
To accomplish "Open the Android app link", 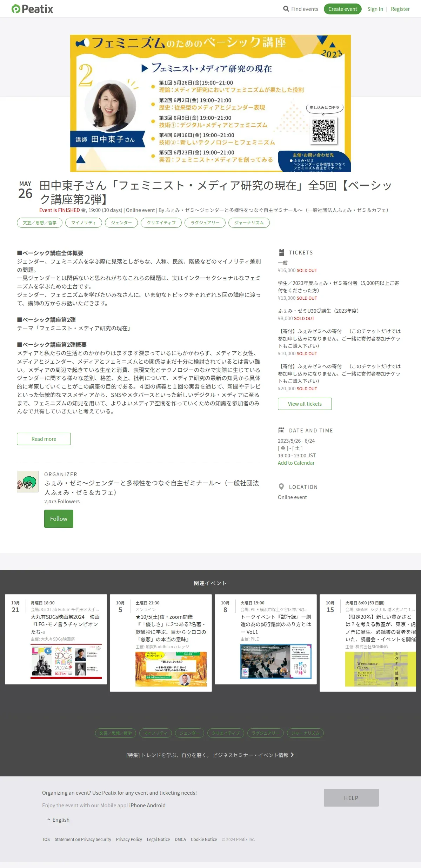I will 156,805.
